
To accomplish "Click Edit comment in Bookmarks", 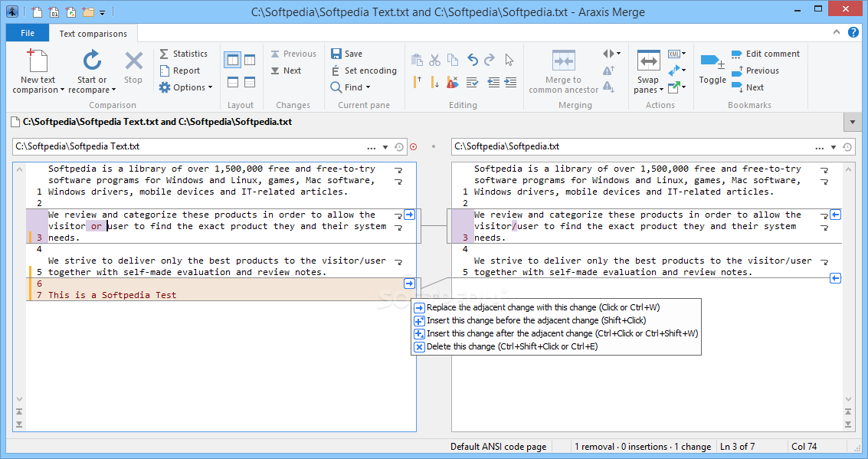I will 765,54.
